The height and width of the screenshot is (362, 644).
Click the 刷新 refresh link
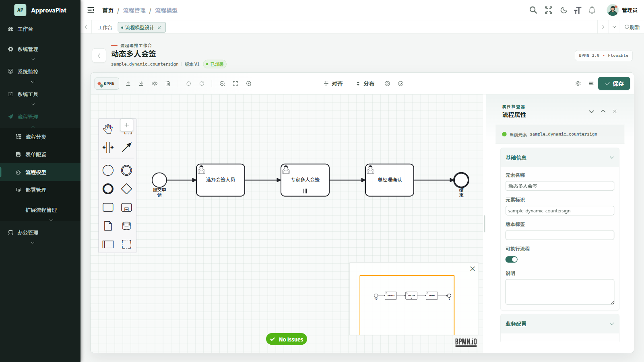pyautogui.click(x=632, y=27)
